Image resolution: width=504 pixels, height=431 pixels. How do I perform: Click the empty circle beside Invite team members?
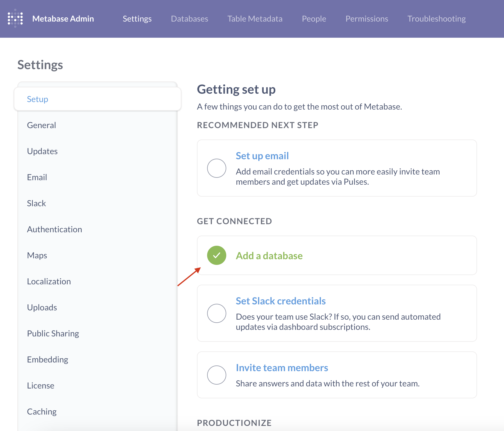coord(217,375)
